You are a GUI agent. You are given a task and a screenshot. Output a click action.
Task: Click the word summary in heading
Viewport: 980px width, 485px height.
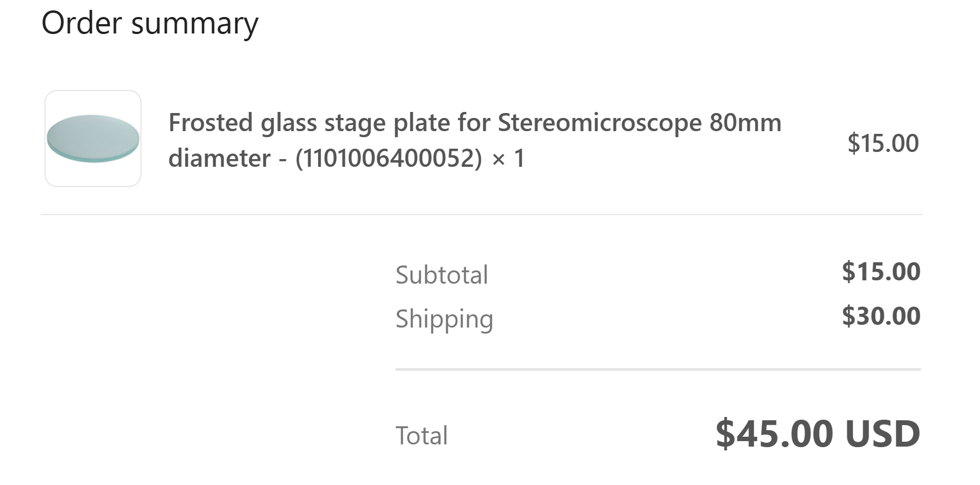coord(195,24)
